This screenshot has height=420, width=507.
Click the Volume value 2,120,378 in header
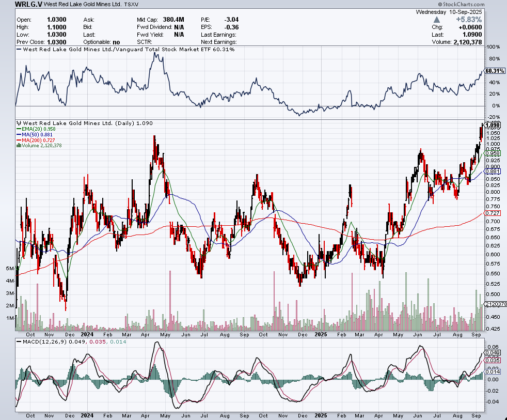coord(468,42)
